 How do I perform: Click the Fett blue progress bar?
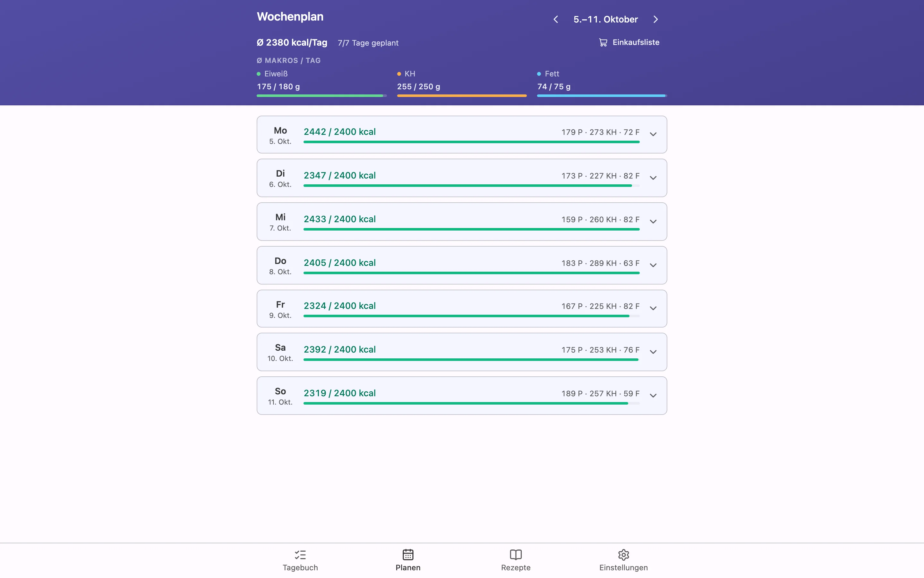602,96
